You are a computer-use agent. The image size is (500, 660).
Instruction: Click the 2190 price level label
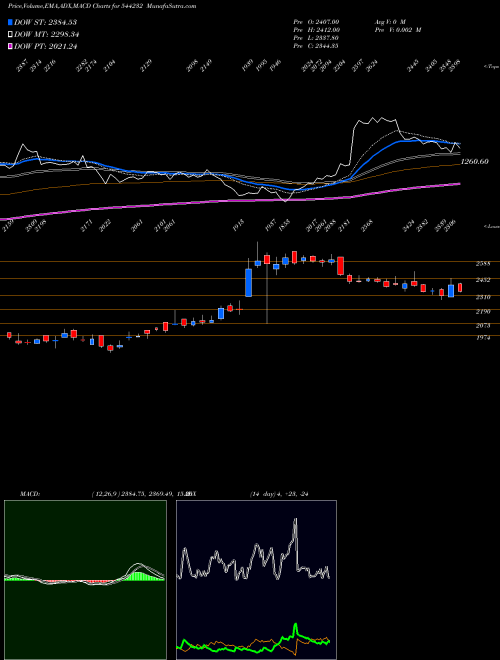483,311
